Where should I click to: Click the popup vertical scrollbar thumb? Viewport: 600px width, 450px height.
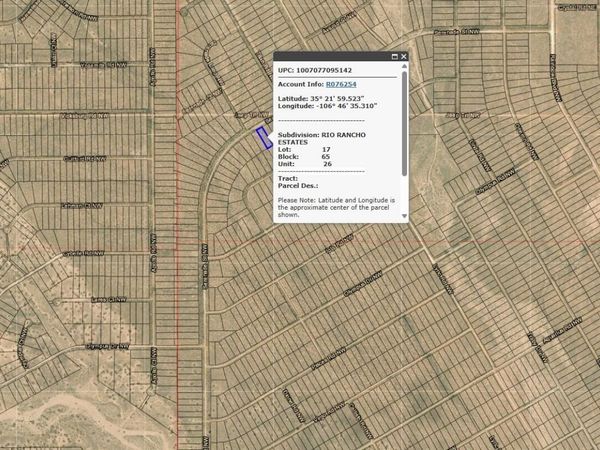(x=404, y=123)
